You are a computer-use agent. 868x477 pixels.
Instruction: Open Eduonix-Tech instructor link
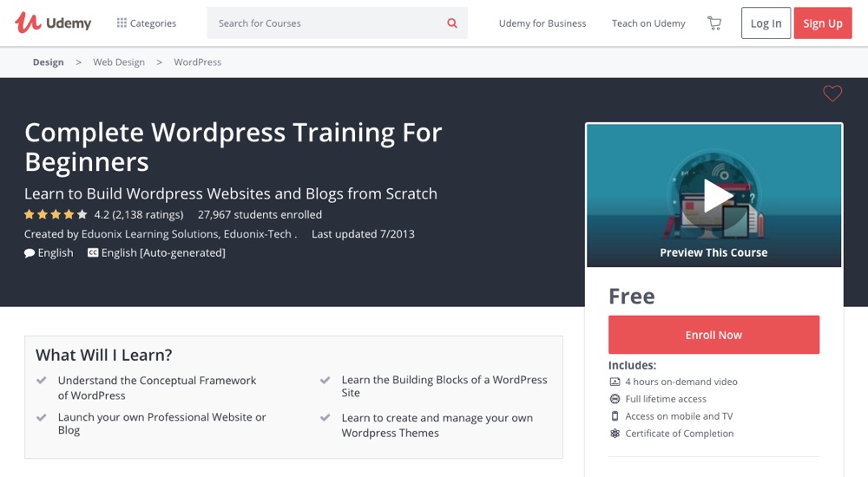point(258,234)
